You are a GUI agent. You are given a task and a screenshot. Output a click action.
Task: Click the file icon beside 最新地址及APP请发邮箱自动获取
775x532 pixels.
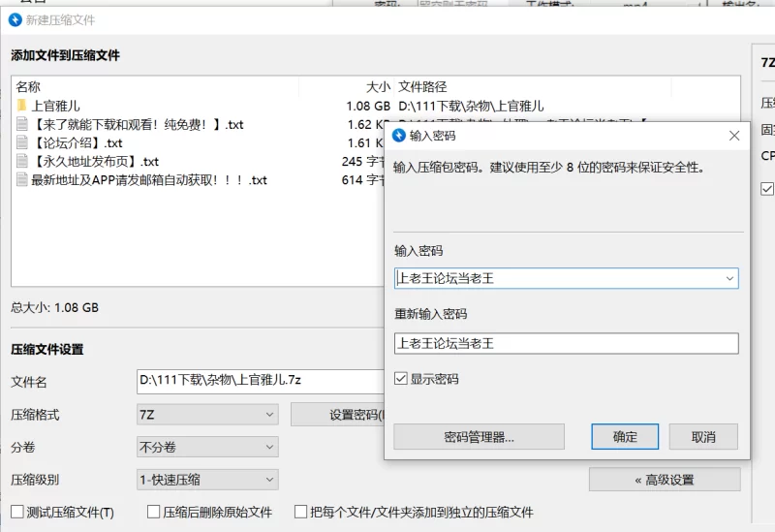[21, 179]
